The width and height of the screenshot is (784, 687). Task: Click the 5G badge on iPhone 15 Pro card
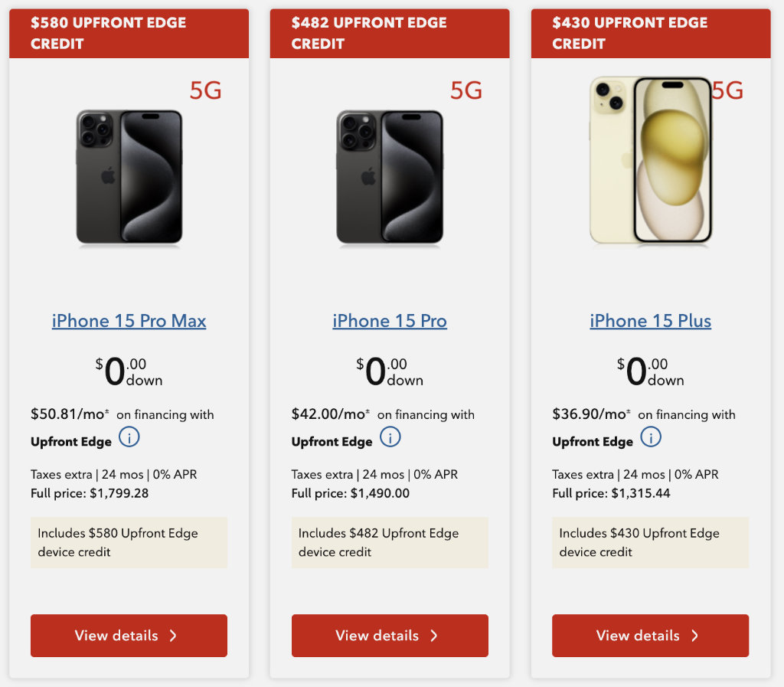click(466, 91)
